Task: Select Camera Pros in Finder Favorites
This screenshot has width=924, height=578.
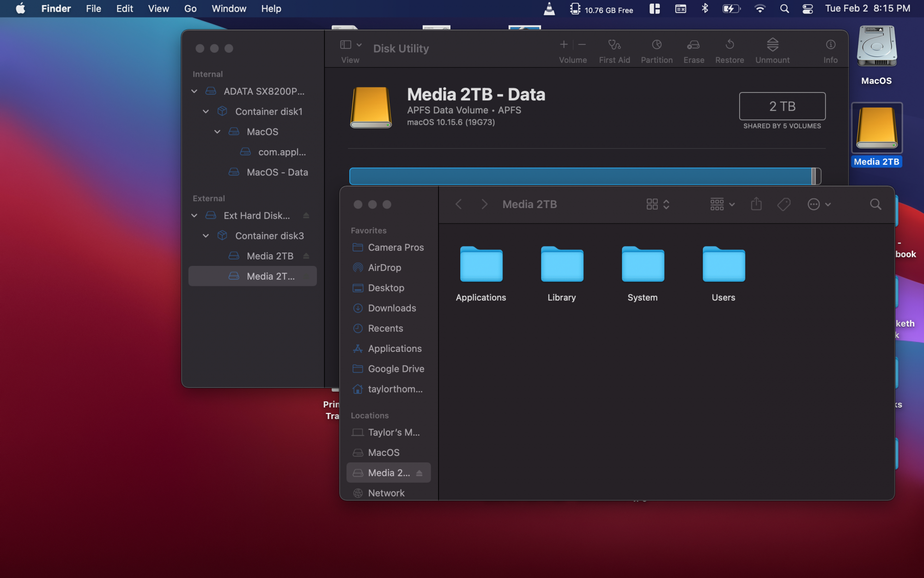Action: [388, 247]
